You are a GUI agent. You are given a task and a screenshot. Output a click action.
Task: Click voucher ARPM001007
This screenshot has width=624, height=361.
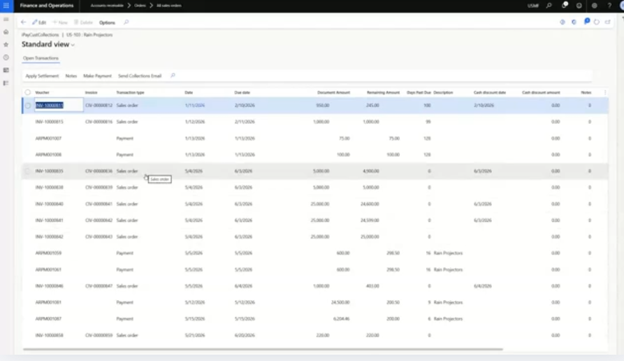coord(49,139)
